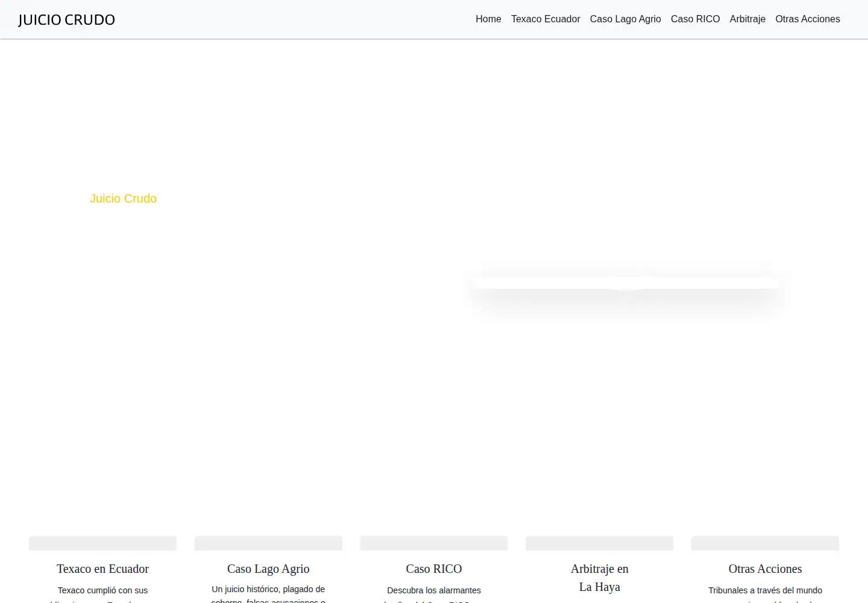Image resolution: width=868 pixels, height=603 pixels.
Task: Select Caso RICO in the navigation bar
Action: pyautogui.click(x=696, y=19)
